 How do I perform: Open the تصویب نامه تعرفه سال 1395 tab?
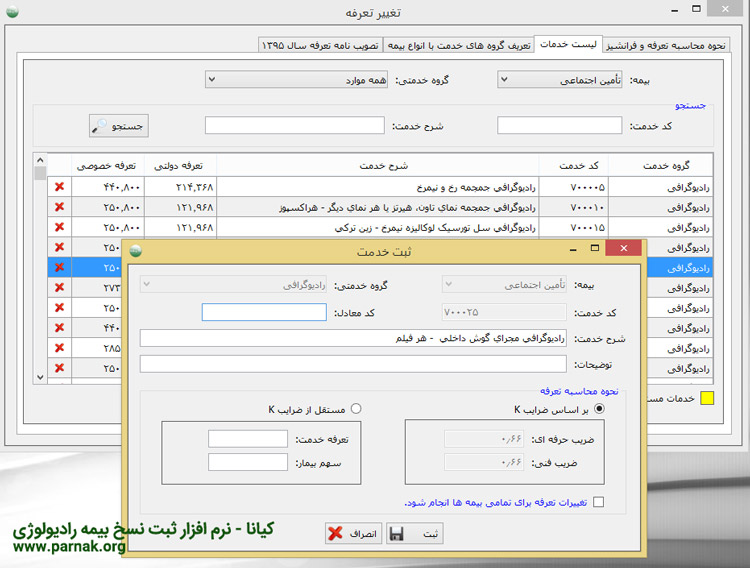tap(302, 45)
